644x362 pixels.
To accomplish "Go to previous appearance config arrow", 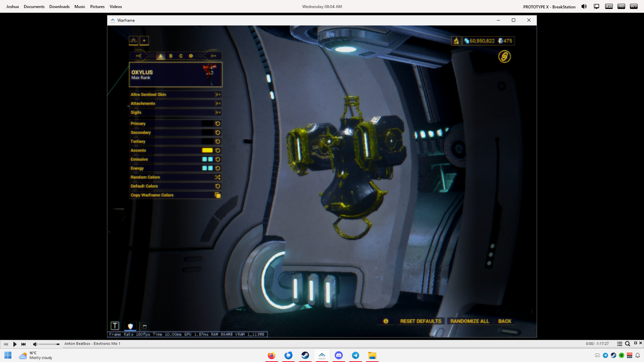I will click(x=139, y=56).
